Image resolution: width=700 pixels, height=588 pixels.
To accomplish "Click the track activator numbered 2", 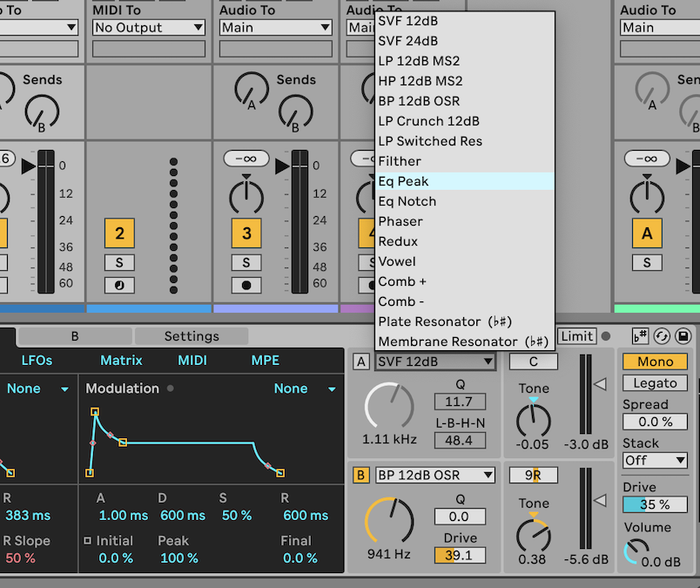I will coord(118,233).
